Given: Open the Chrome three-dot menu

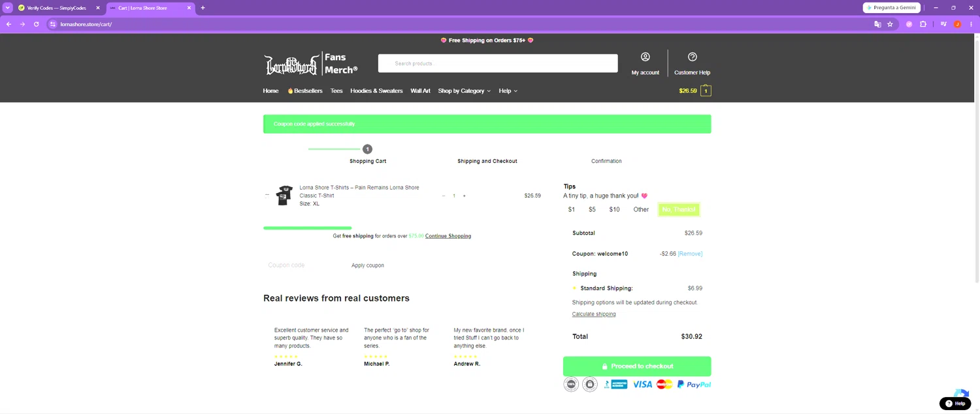Looking at the screenshot, I should [970, 24].
